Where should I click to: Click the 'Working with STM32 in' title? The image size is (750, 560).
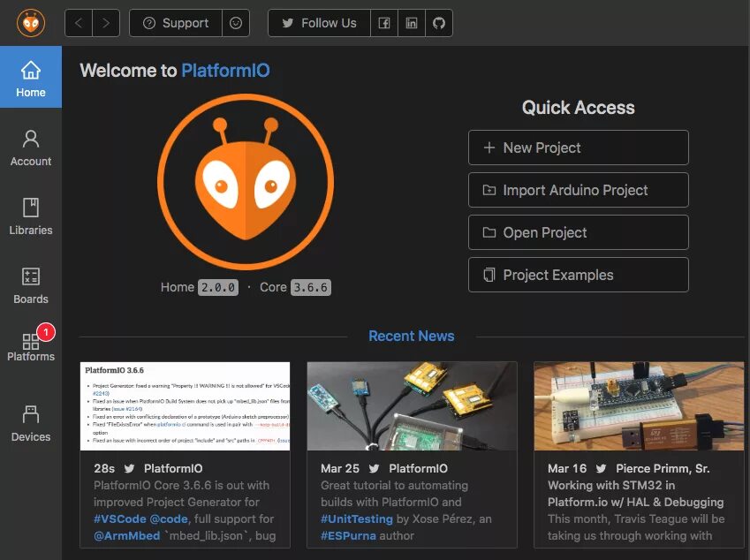click(x=611, y=486)
